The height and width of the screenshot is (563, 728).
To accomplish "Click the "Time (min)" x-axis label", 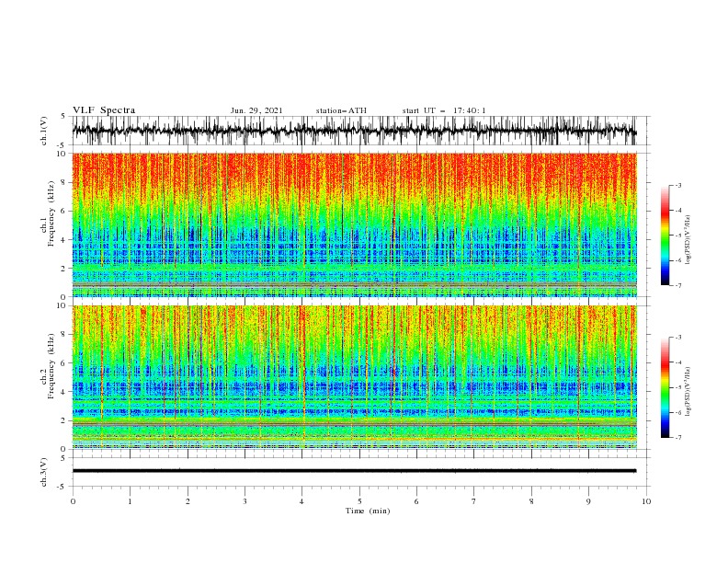I will 368,511.
